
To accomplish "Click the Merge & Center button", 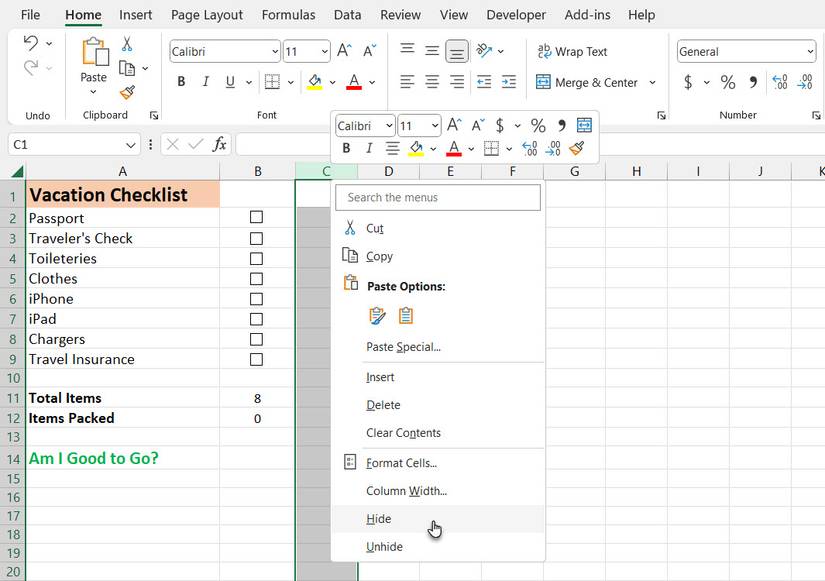I will (587, 83).
